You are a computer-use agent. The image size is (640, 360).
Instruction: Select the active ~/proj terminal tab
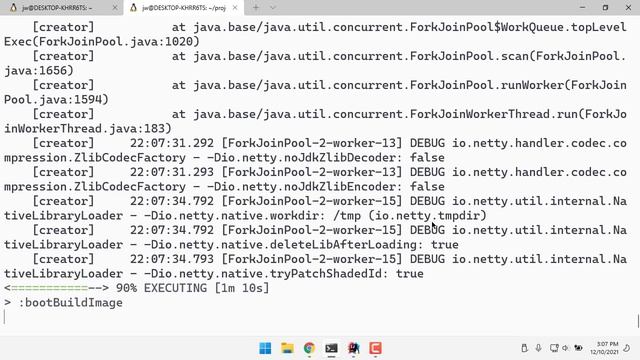coord(184,8)
